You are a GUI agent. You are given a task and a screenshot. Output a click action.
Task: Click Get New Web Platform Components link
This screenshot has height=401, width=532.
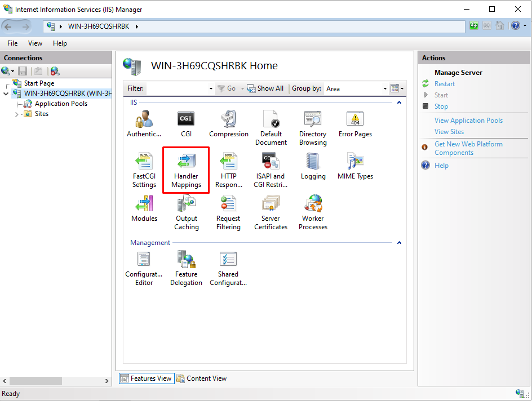pyautogui.click(x=468, y=149)
